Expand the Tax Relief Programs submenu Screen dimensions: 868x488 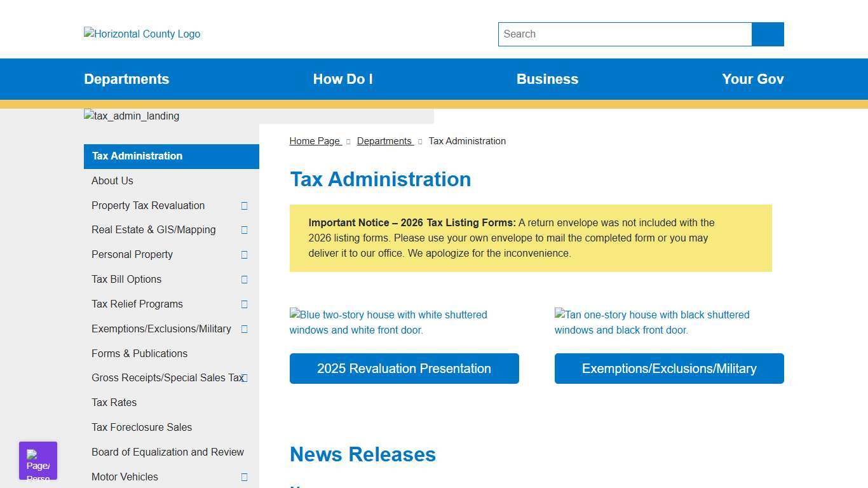244,304
